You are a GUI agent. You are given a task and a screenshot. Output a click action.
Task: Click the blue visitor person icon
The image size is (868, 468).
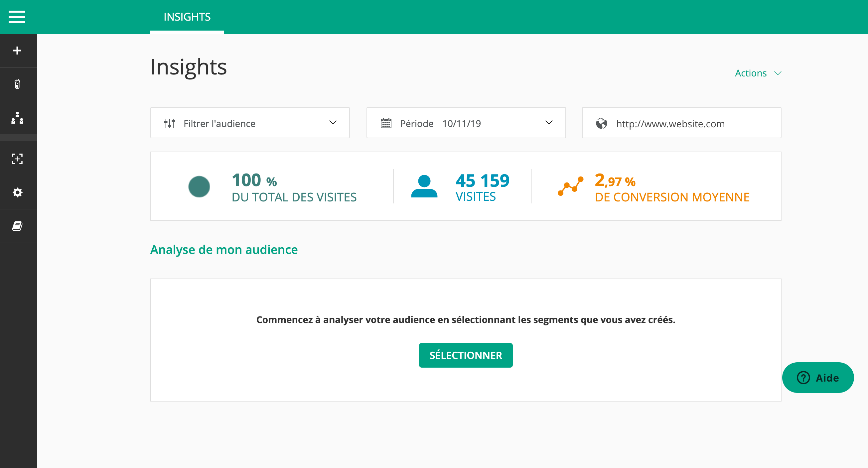click(424, 186)
